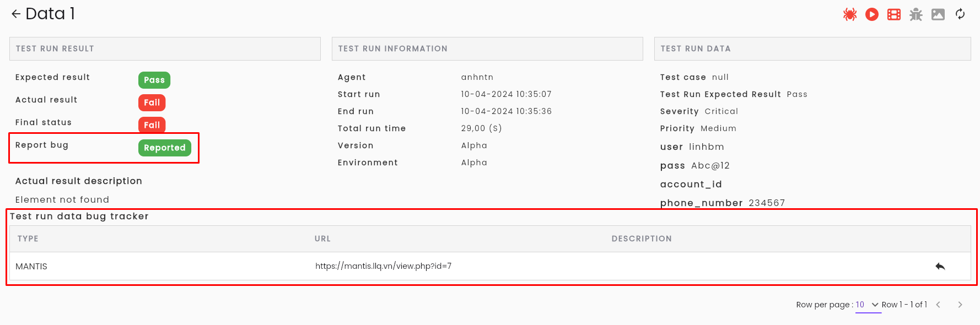Click the 'Data 1' page title
Viewport: 980px width, 325px height.
point(50,14)
